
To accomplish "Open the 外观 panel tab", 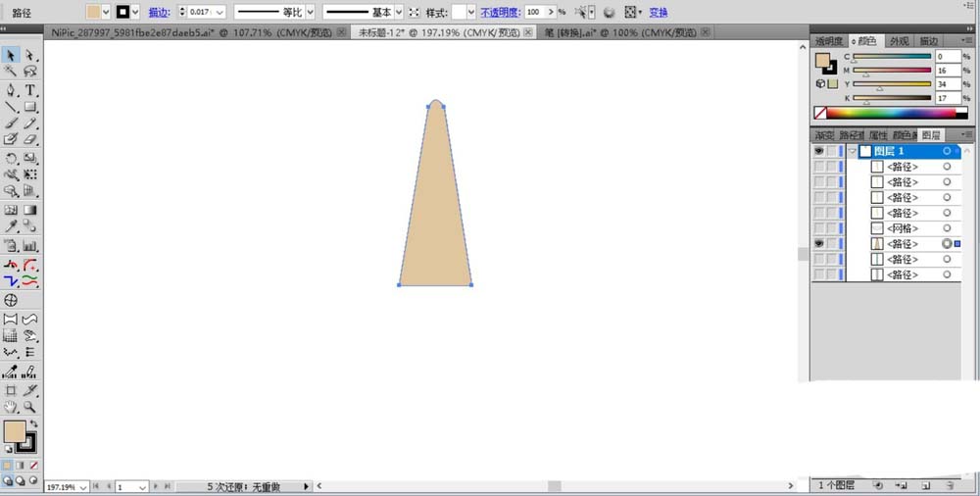I will tap(899, 41).
